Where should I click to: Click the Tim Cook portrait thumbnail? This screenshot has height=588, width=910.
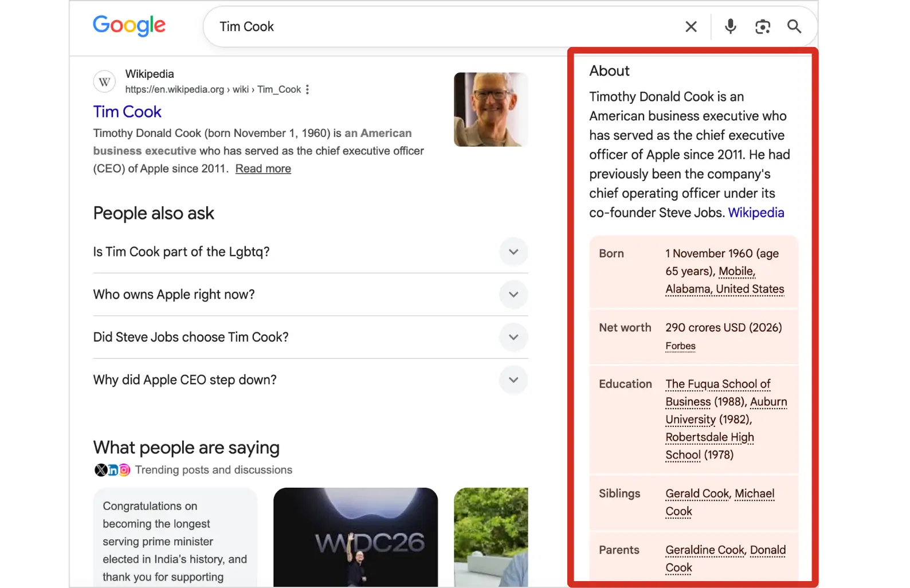[491, 109]
